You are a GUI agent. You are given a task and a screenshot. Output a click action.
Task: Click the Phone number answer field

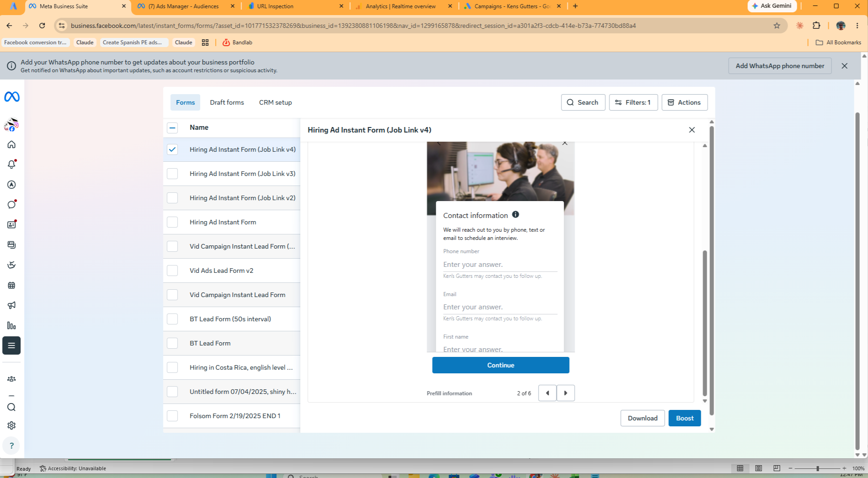pos(500,265)
